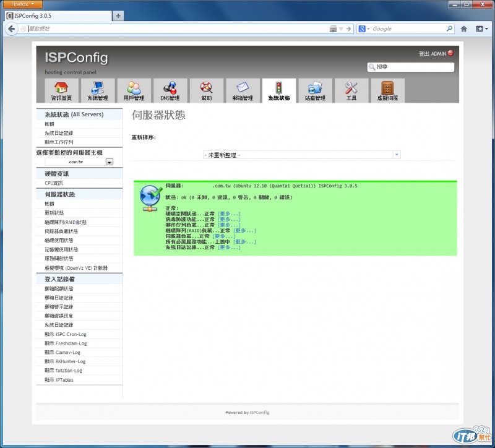Open the 用戶管理 client module
This screenshot has width=495, height=448.
[134, 90]
